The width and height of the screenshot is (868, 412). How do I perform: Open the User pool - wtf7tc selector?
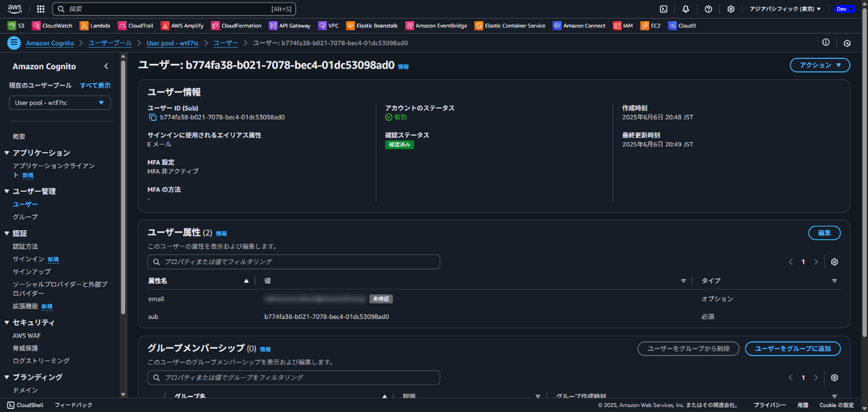[x=60, y=103]
